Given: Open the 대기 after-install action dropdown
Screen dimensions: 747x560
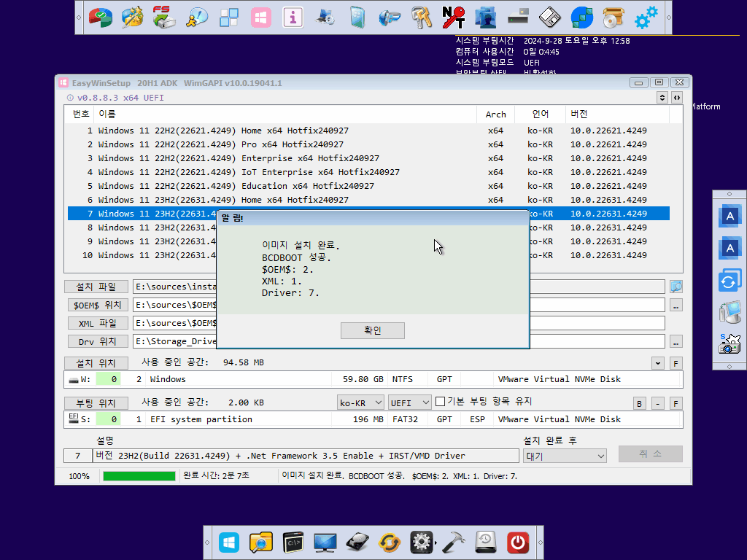Looking at the screenshot, I should point(565,456).
